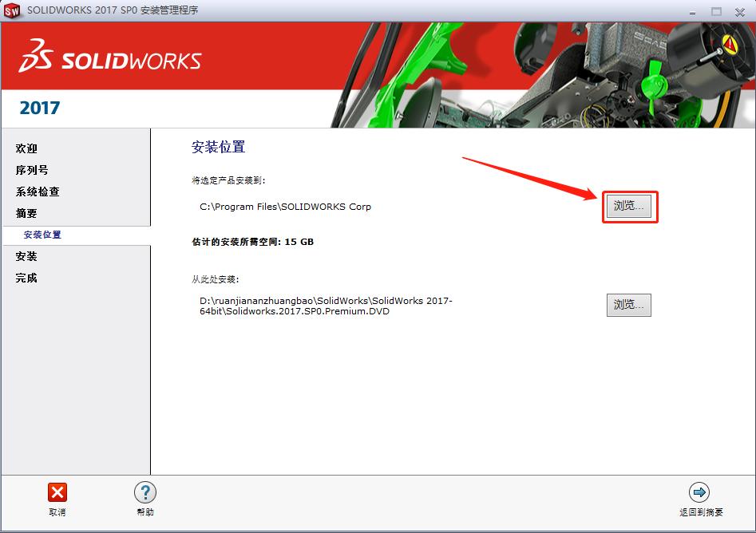Click the blue Return to Summary arrow icon
The image size is (756, 533).
click(701, 493)
